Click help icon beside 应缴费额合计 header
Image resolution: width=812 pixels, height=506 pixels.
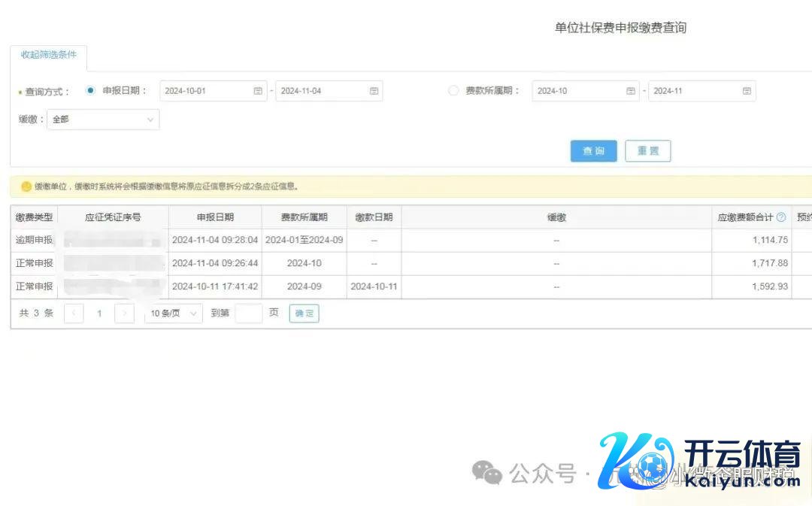781,217
